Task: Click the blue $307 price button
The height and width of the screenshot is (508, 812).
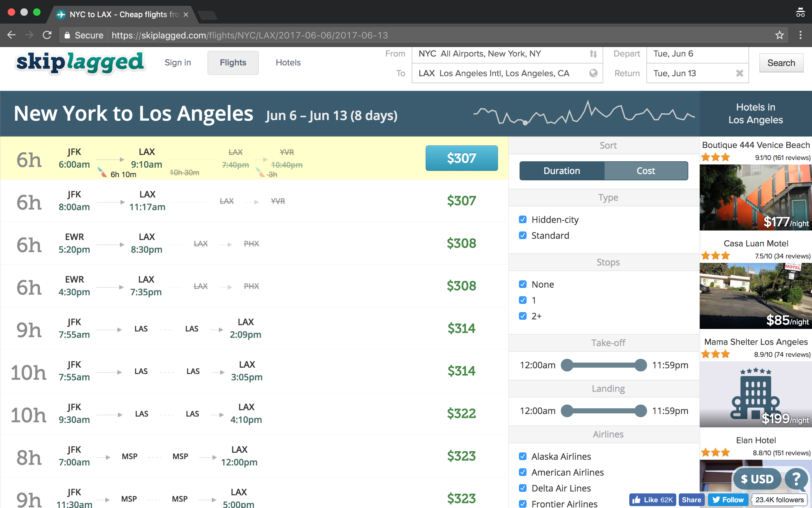Action: (x=462, y=158)
